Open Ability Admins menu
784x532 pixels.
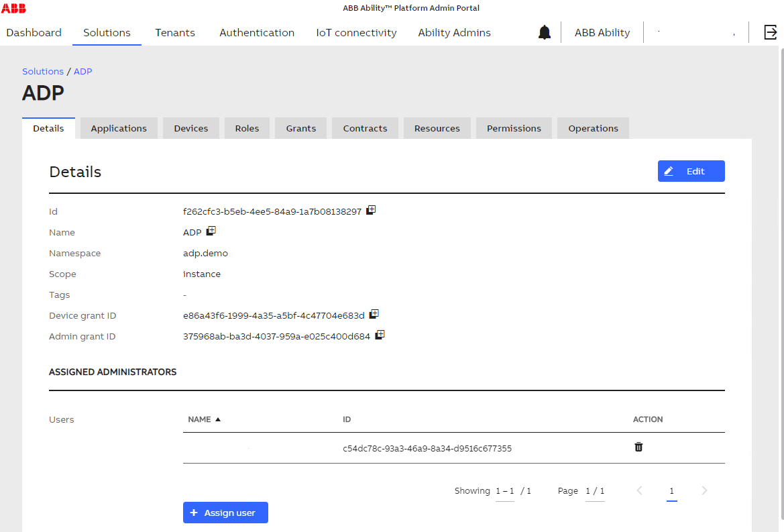coord(455,32)
